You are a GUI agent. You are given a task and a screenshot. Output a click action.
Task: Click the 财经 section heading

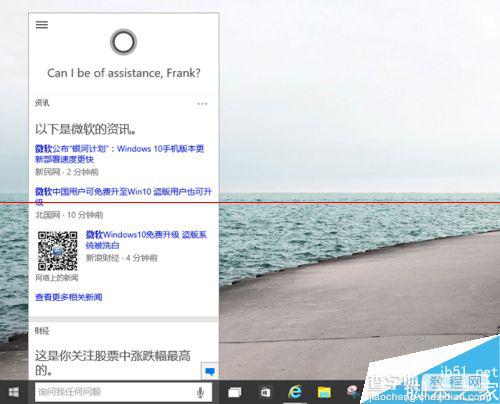(x=42, y=331)
